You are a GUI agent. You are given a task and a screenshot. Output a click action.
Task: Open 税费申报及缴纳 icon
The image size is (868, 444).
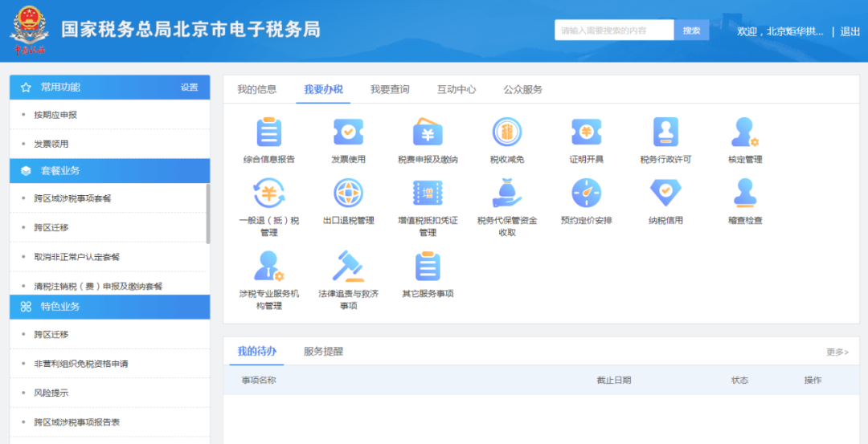tap(428, 132)
